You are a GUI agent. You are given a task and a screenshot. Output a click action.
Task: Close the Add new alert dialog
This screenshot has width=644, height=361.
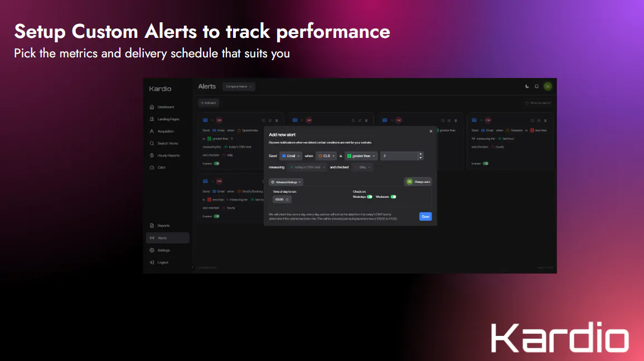point(431,131)
